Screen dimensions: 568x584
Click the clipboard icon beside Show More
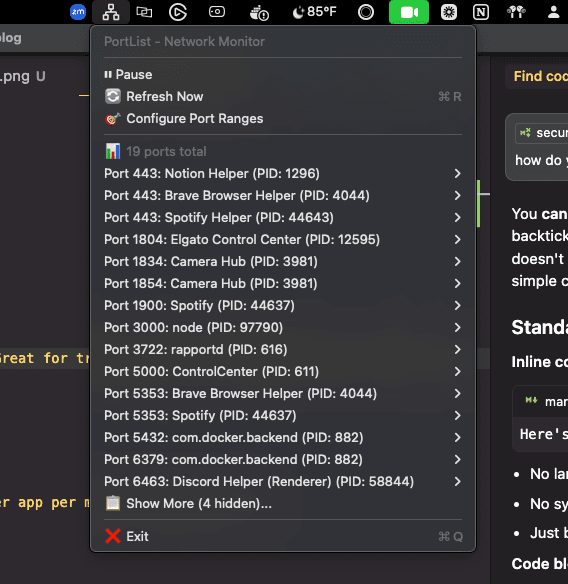tap(113, 503)
